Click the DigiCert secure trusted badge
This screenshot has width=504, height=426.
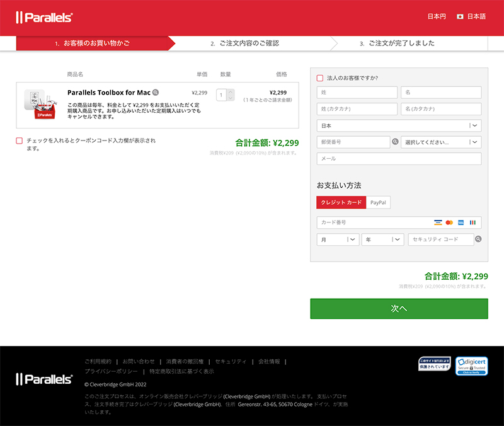[471, 366]
